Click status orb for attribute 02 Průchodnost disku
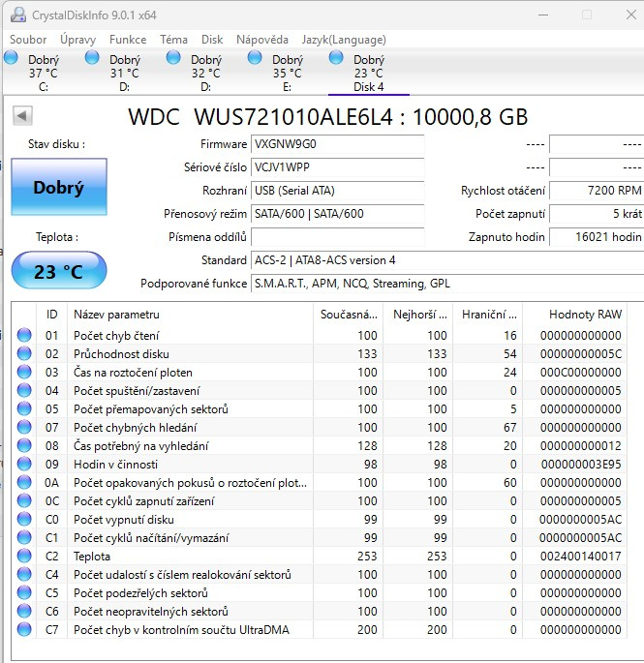Screen dimensions: 644x663 [x=24, y=353]
